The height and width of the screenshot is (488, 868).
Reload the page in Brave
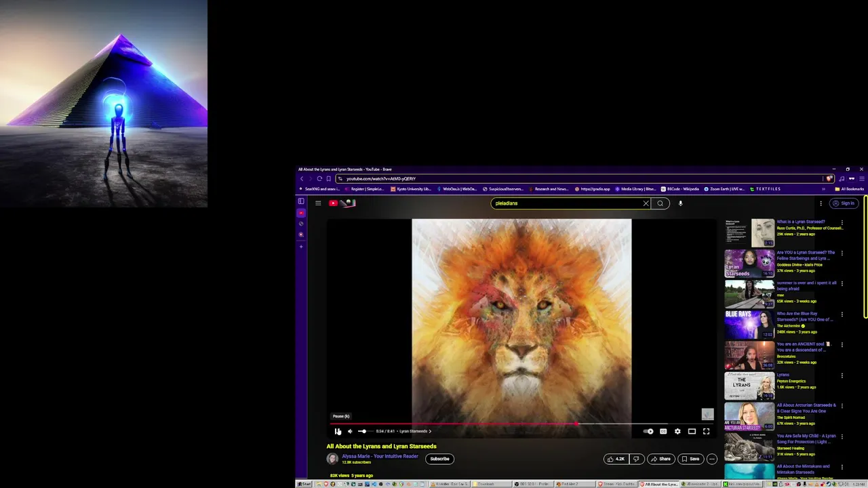click(319, 179)
